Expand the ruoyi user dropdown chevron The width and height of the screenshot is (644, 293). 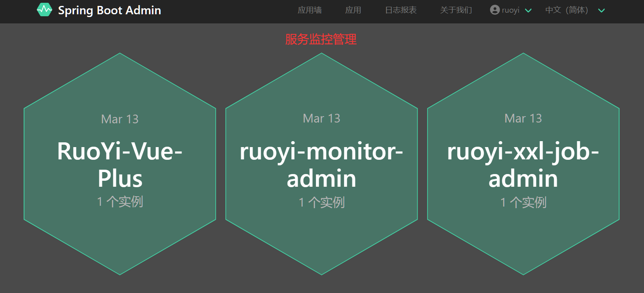pyautogui.click(x=528, y=11)
